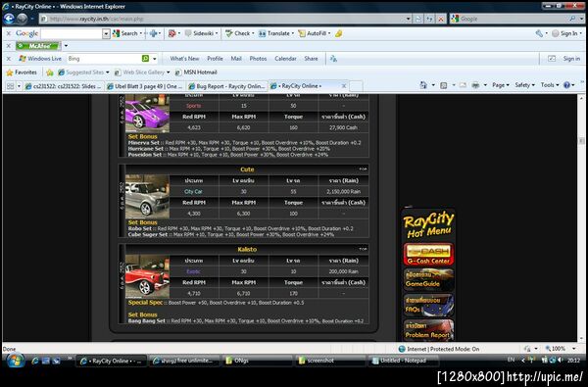Go back with the browser Back arrow

[x=9, y=19]
